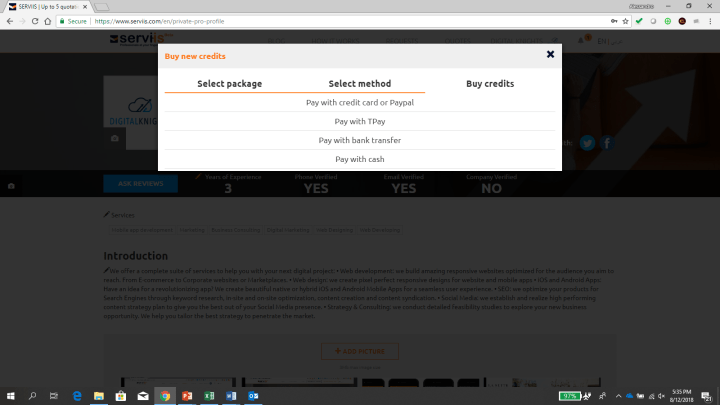Screen dimensions: 720x405
Task: Click the Facebook share icon
Action: 606,143
